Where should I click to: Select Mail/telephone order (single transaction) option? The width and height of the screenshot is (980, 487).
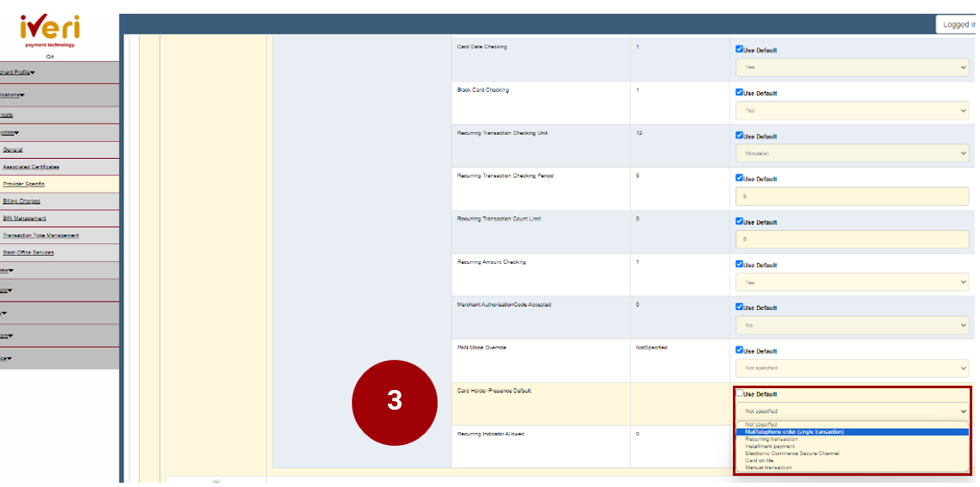coord(795,431)
